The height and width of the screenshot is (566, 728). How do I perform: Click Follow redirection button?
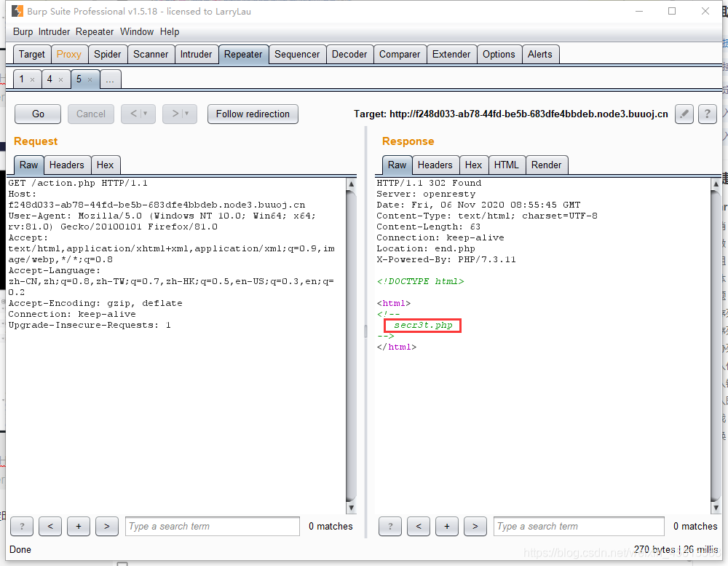click(253, 114)
